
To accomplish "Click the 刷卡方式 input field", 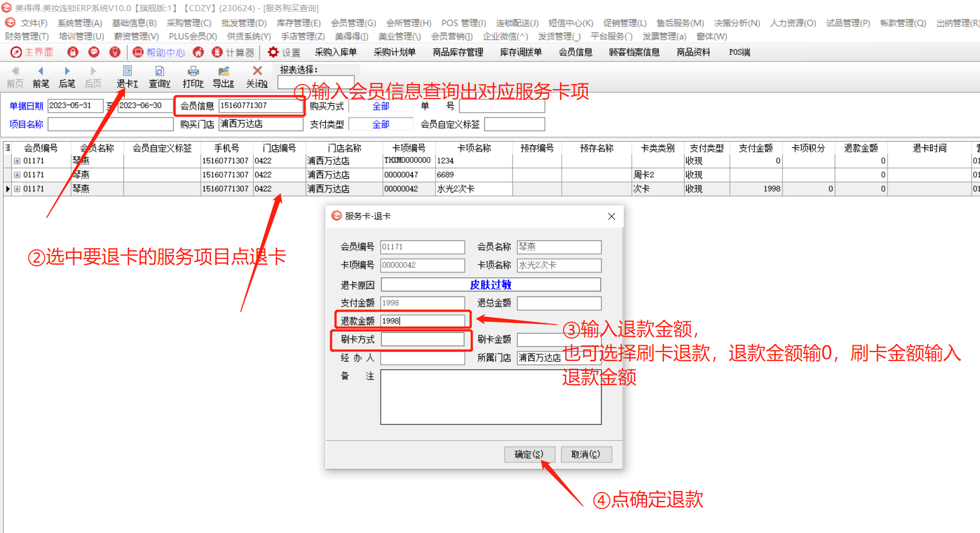I will 423,339.
